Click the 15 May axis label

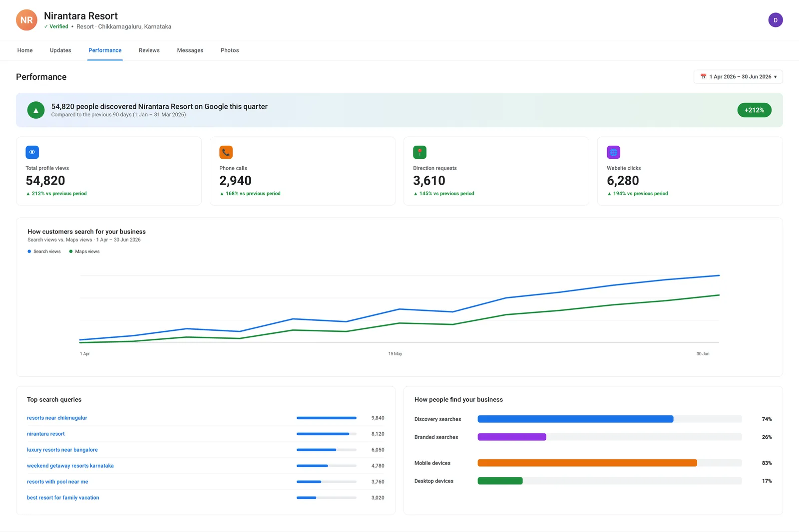(395, 354)
